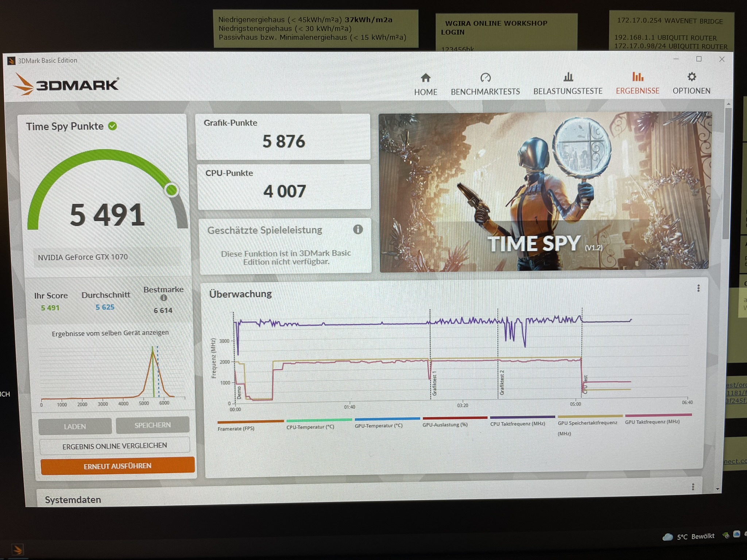
Task: Click the scrollbar down arrow
Action: (718, 489)
